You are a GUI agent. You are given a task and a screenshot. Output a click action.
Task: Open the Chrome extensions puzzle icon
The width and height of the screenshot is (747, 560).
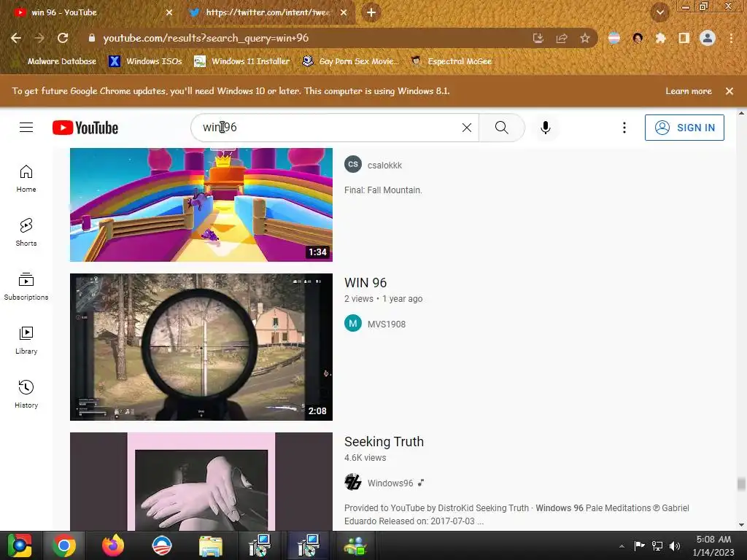point(660,38)
